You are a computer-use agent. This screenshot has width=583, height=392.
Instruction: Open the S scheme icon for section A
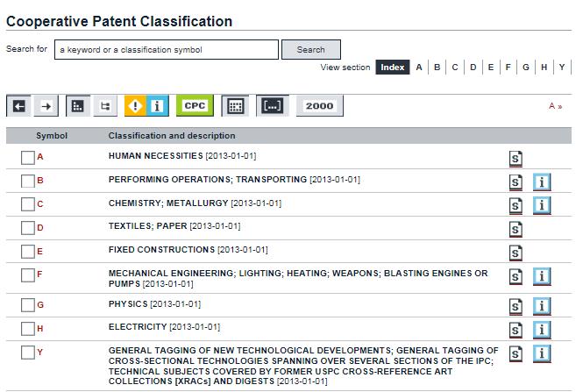click(x=516, y=159)
